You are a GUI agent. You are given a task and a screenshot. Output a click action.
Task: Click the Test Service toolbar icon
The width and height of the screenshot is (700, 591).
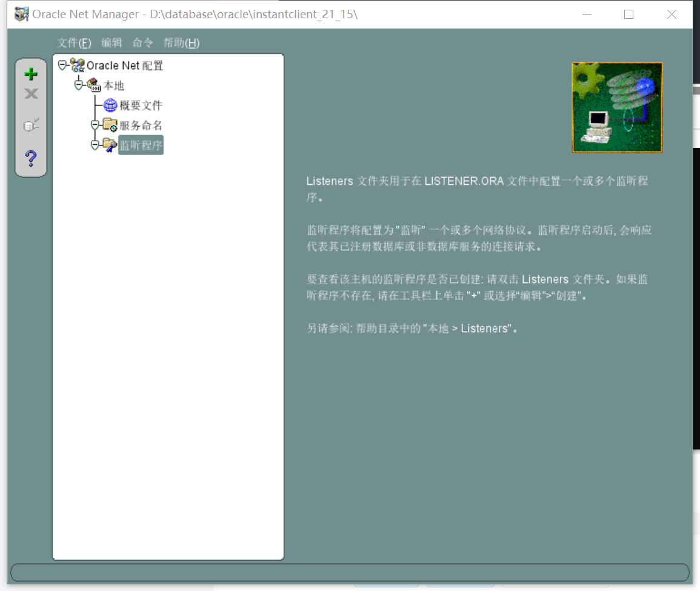(32, 124)
